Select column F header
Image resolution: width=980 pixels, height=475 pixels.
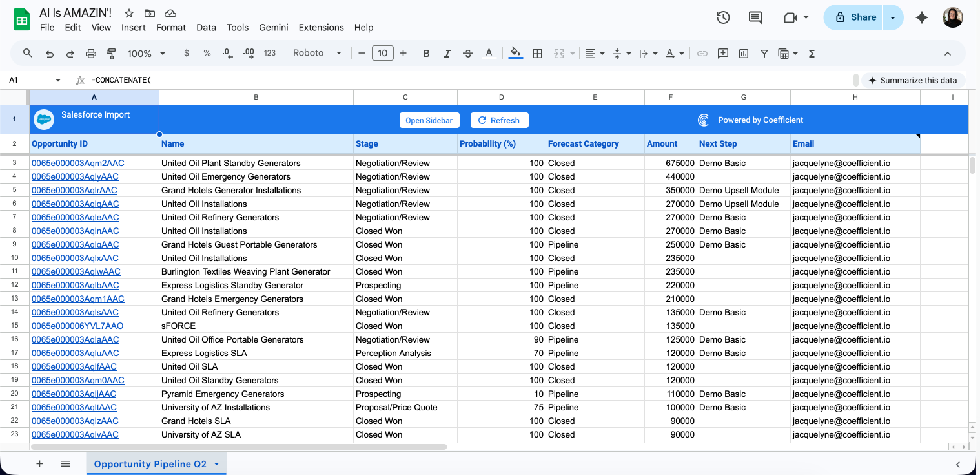[x=671, y=97]
